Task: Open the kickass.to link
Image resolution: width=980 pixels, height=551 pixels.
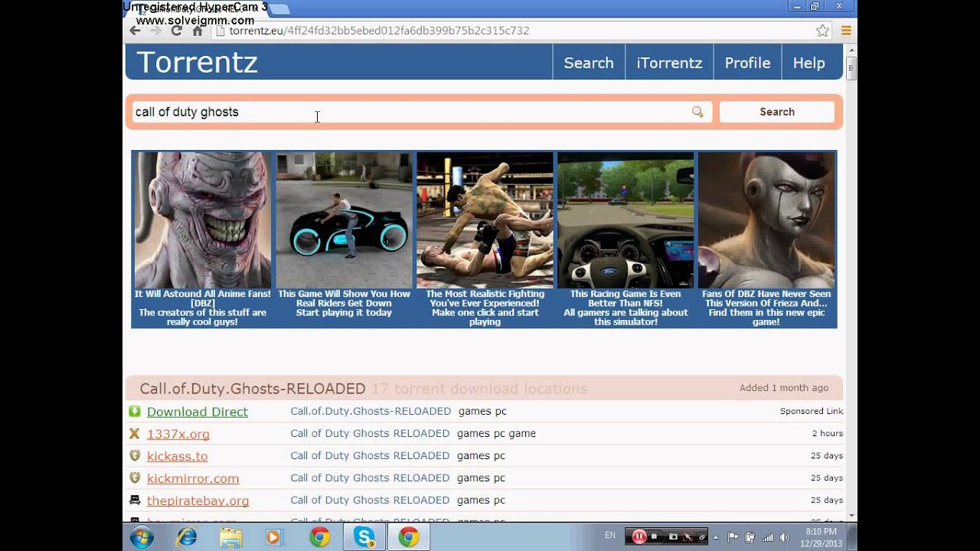Action: tap(178, 456)
